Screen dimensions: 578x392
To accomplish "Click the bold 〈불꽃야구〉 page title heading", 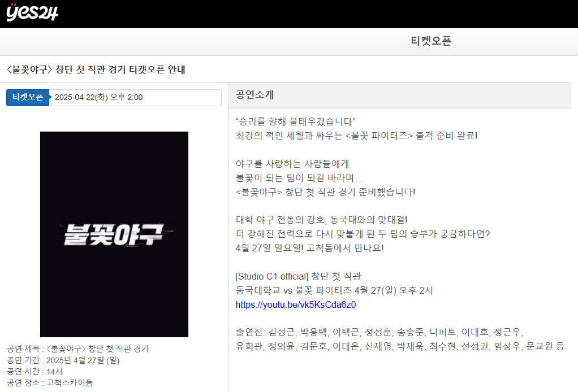I will point(94,69).
